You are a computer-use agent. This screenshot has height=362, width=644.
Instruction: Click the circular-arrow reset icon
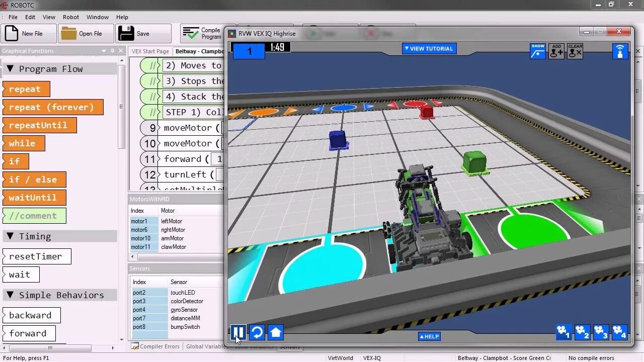pos(257,332)
